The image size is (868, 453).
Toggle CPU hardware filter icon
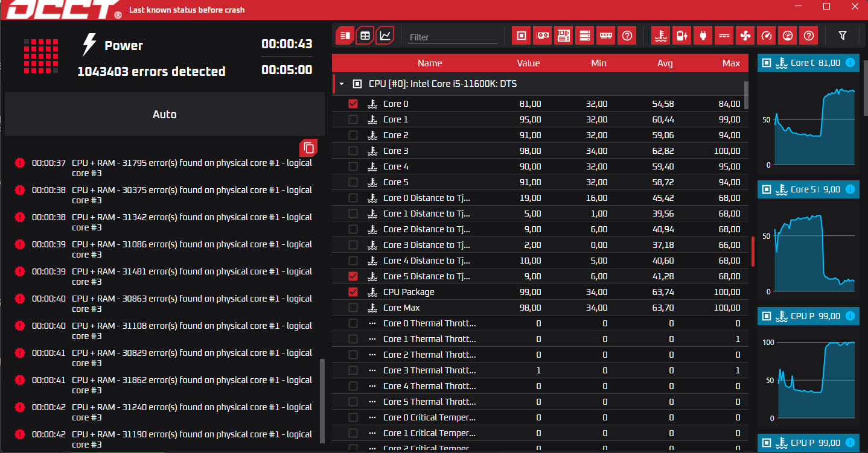[522, 36]
